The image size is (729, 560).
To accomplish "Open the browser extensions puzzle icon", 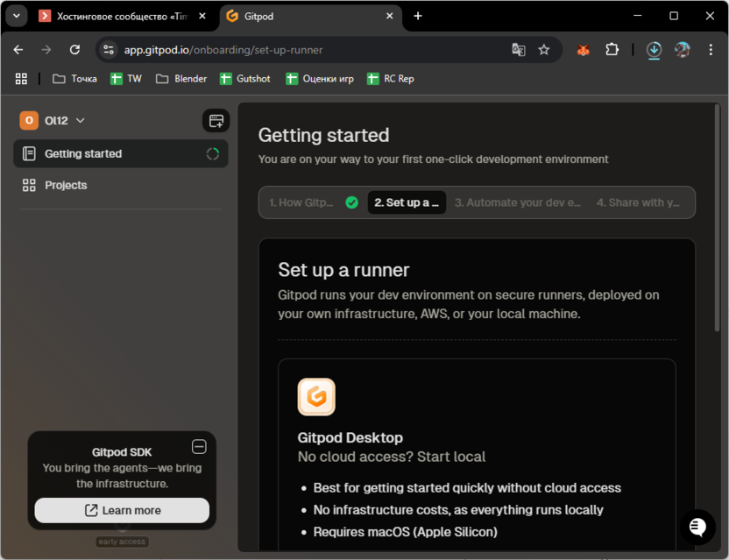I will (x=612, y=50).
